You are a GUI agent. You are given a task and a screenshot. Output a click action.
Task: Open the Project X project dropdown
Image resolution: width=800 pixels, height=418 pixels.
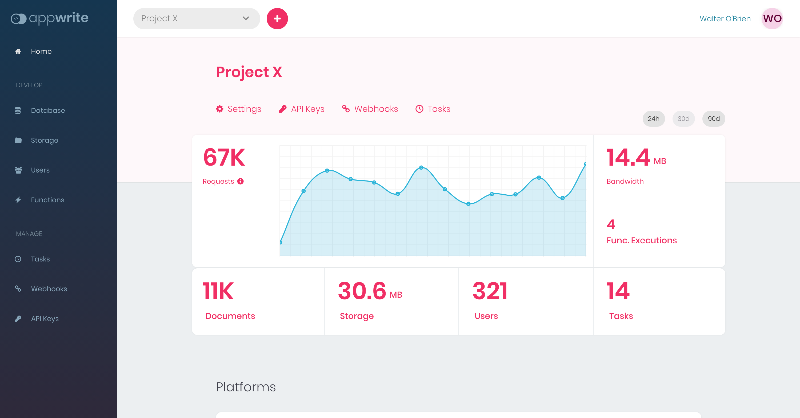(196, 18)
